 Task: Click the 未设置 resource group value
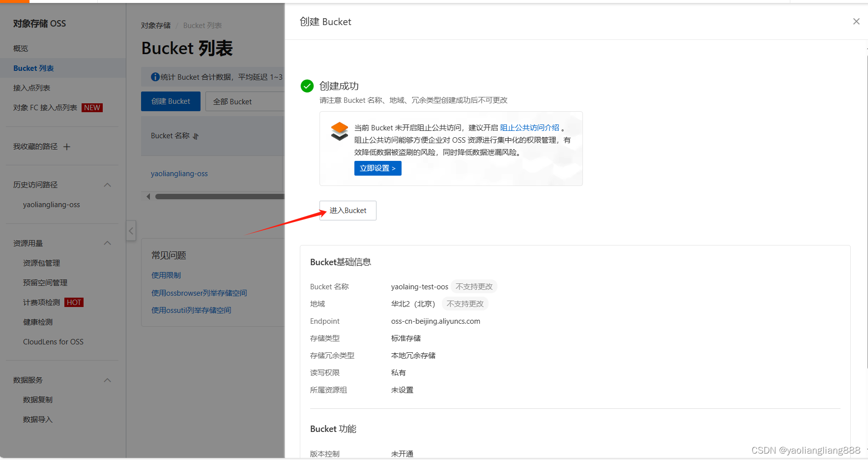tap(402, 390)
